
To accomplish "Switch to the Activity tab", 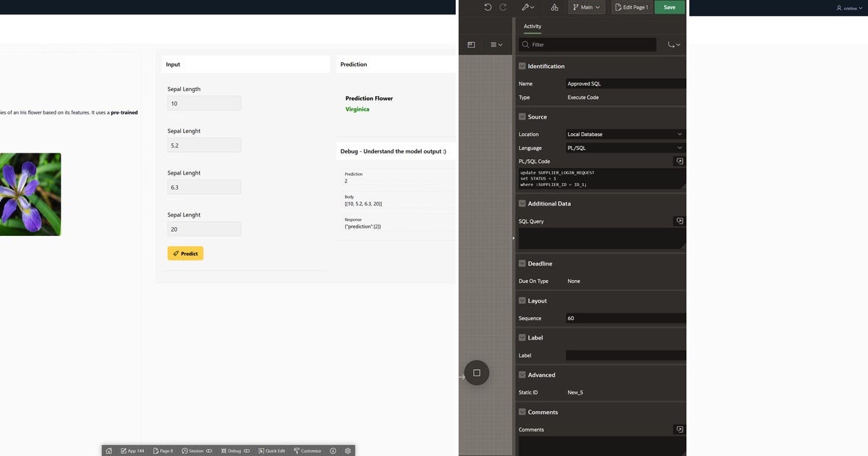I will [x=533, y=26].
